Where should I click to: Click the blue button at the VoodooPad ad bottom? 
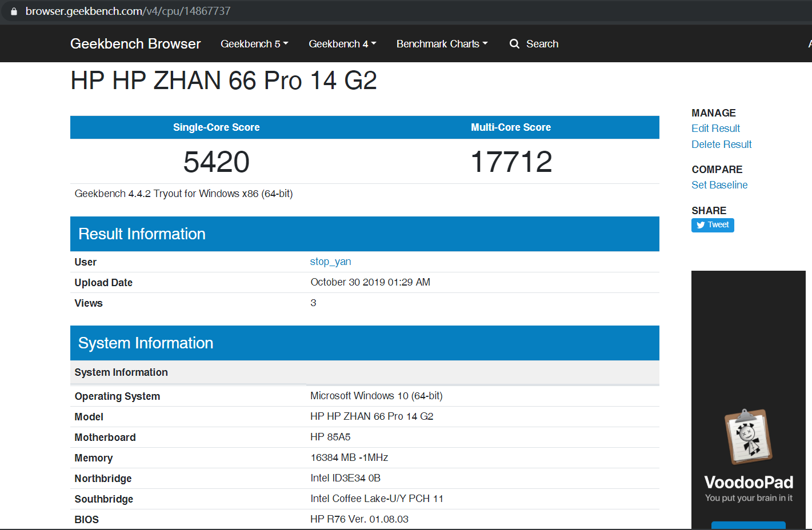tap(749, 525)
